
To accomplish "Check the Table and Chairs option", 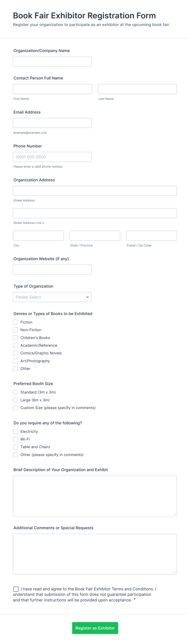I will (x=16, y=447).
